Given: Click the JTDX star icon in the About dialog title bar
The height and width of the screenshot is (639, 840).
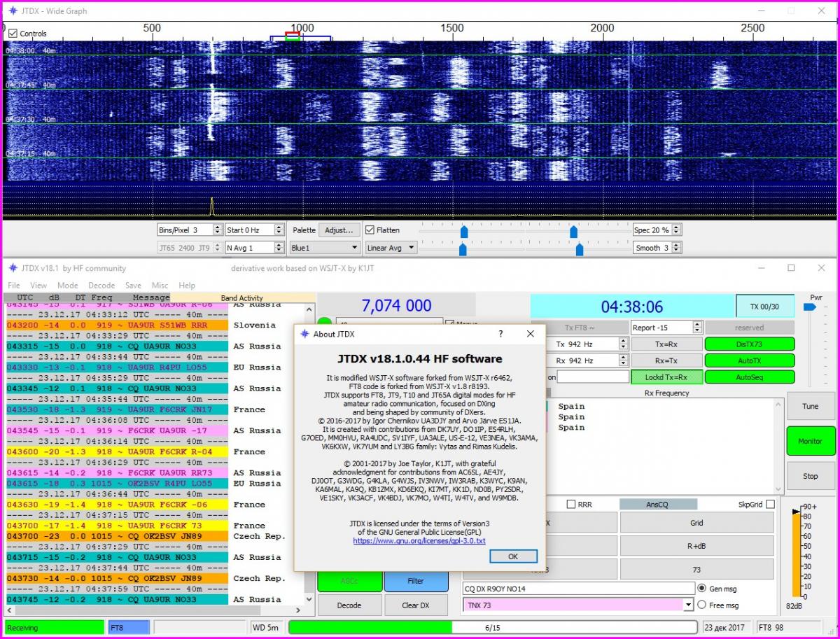Looking at the screenshot, I should [x=304, y=334].
